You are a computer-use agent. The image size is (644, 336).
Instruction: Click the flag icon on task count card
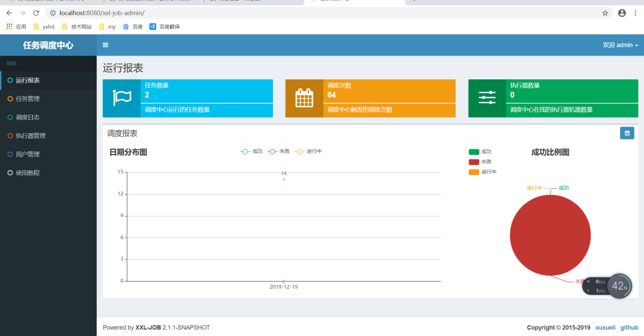[x=122, y=98]
